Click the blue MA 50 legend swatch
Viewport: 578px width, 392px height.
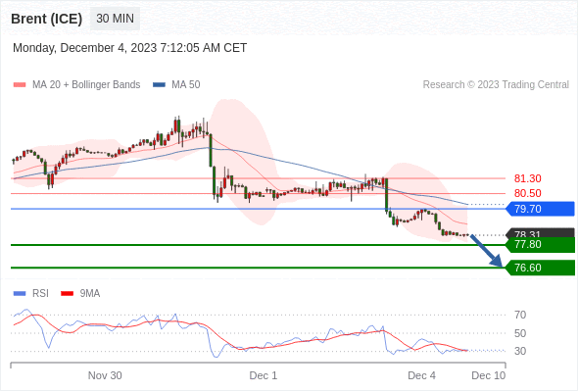pyautogui.click(x=159, y=85)
